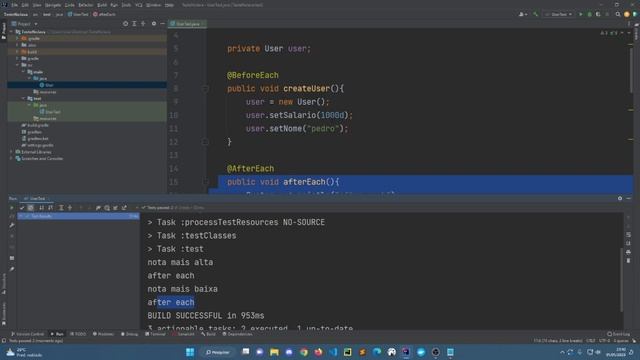Open the Run menu in menu bar
Screen dimensions: 640x360
tap(114, 5)
